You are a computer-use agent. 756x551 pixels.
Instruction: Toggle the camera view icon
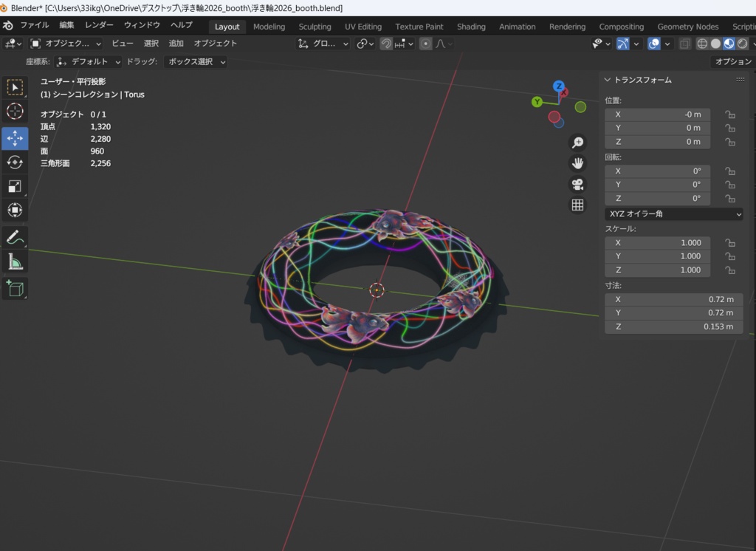(577, 185)
